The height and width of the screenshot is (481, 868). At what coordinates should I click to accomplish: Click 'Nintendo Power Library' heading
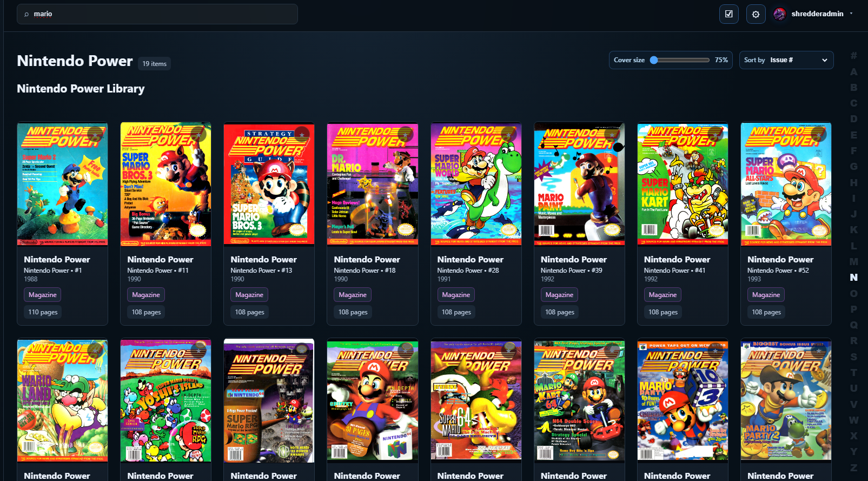[x=81, y=89]
